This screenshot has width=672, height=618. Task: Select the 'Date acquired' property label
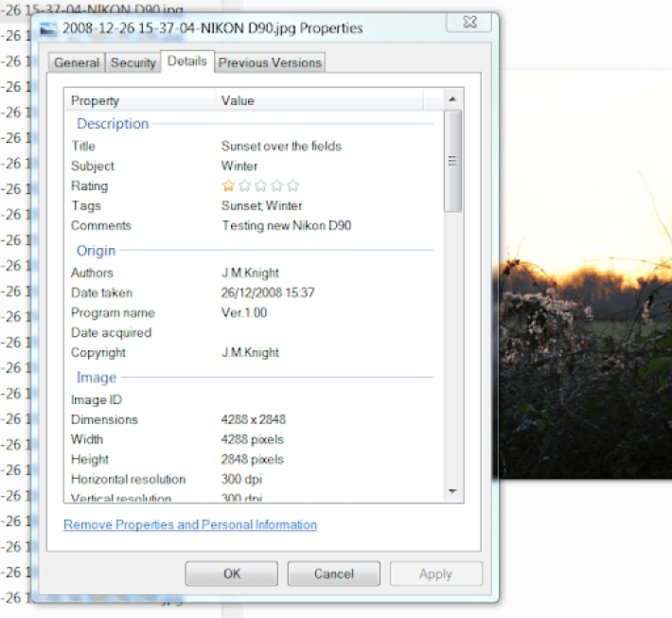point(112,332)
